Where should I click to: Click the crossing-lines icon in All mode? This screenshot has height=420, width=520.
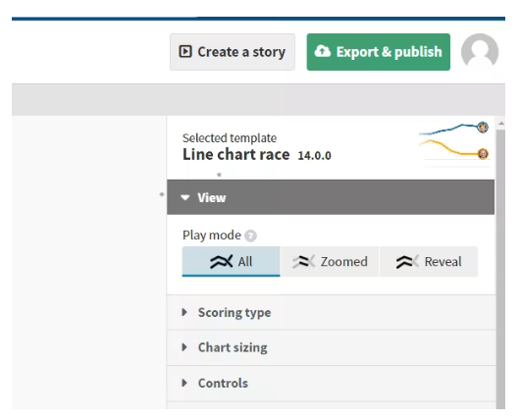[221, 262]
